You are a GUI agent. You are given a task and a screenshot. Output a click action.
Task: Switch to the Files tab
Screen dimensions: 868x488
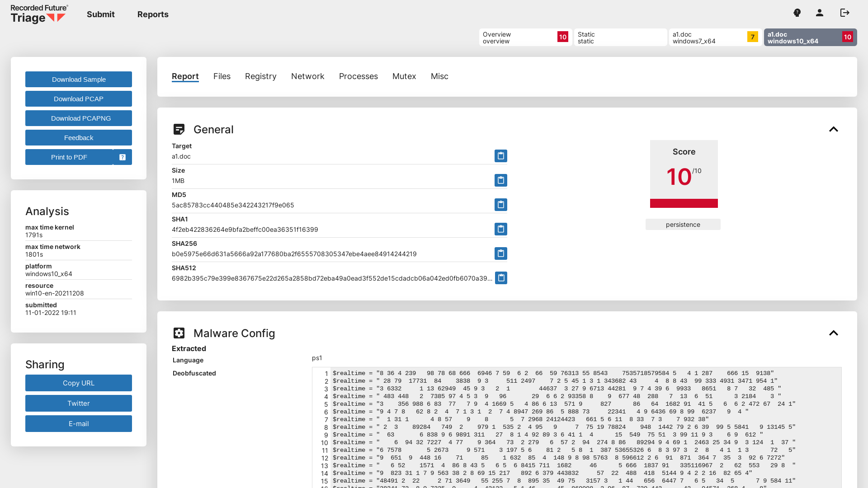[222, 76]
